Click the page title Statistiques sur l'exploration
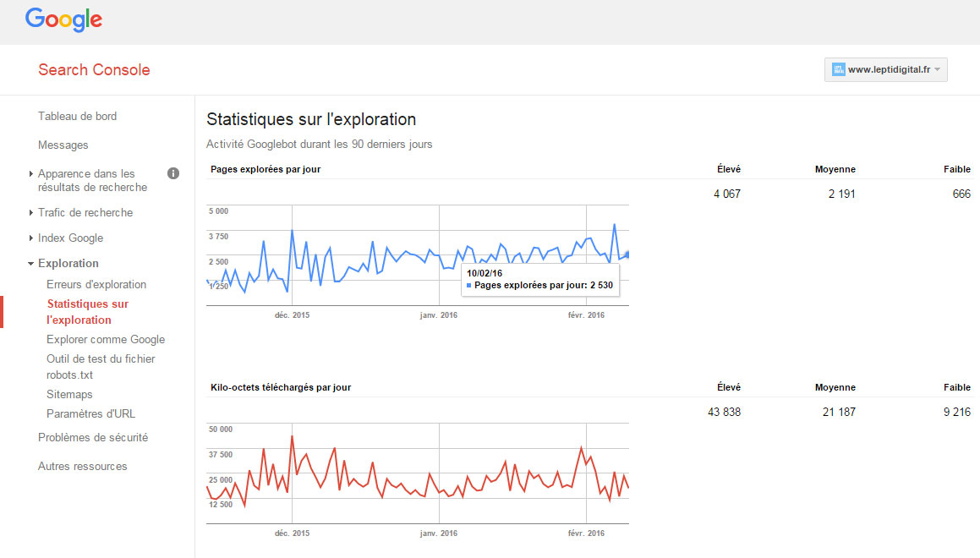The image size is (980, 558). [311, 119]
